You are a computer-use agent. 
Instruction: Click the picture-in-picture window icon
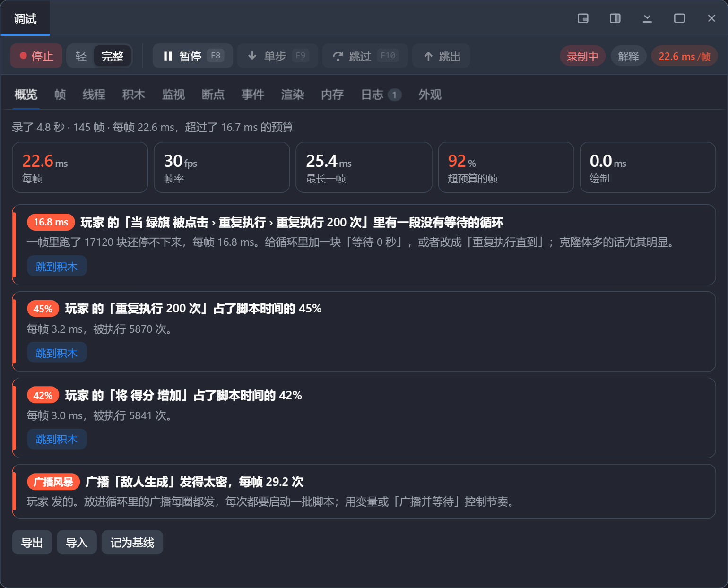click(583, 18)
